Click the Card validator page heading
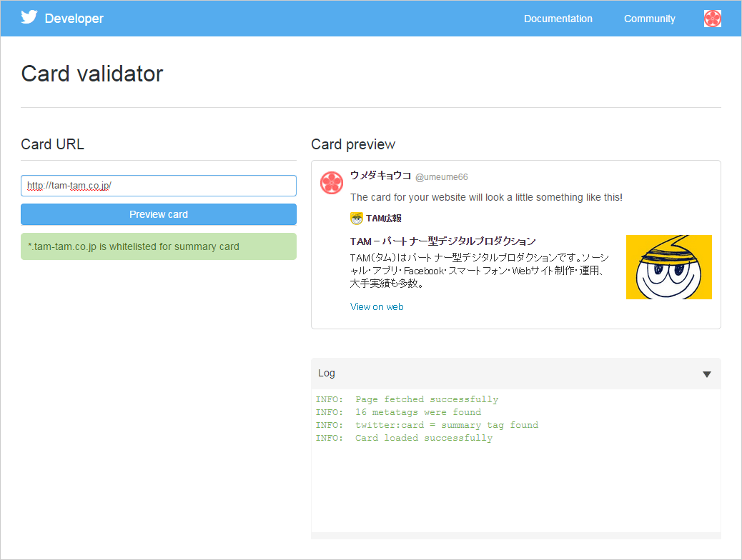Image resolution: width=742 pixels, height=560 pixels. [91, 74]
